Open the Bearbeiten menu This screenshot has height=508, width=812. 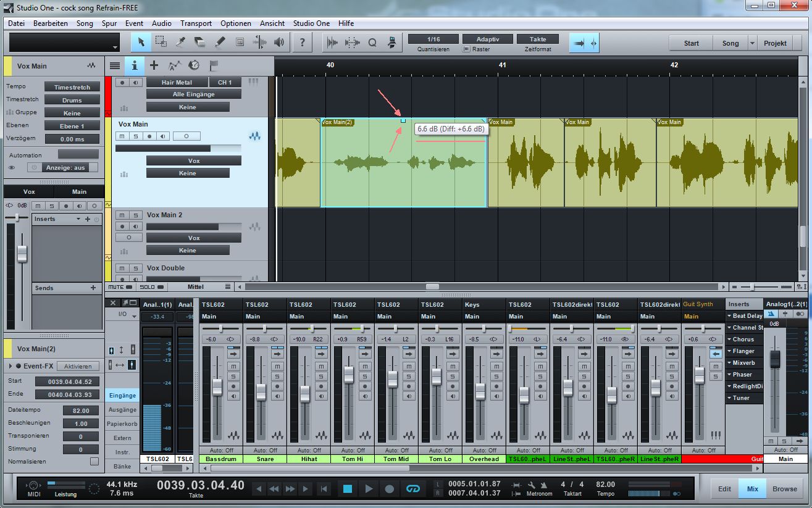[x=51, y=23]
